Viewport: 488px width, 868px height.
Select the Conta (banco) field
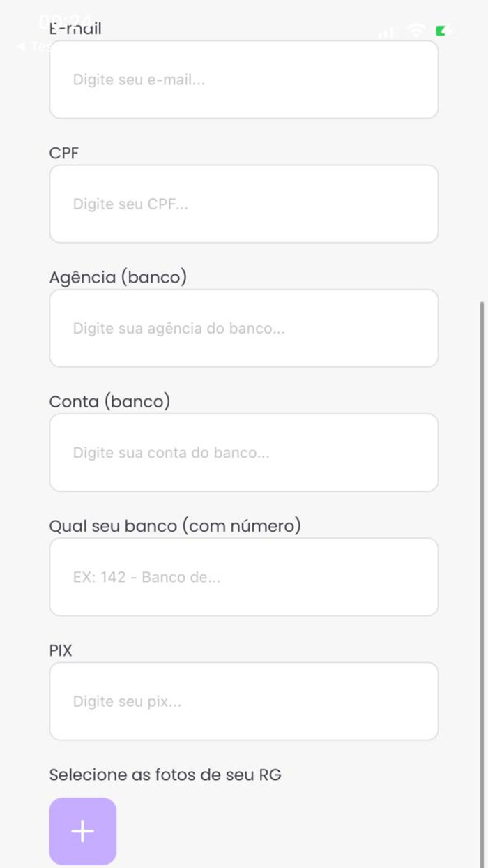[243, 452]
